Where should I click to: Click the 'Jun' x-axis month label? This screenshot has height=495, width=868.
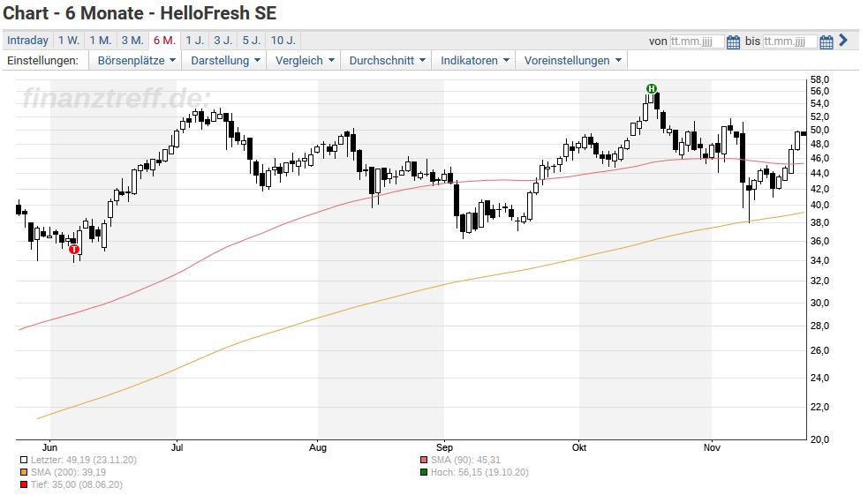coord(49,447)
